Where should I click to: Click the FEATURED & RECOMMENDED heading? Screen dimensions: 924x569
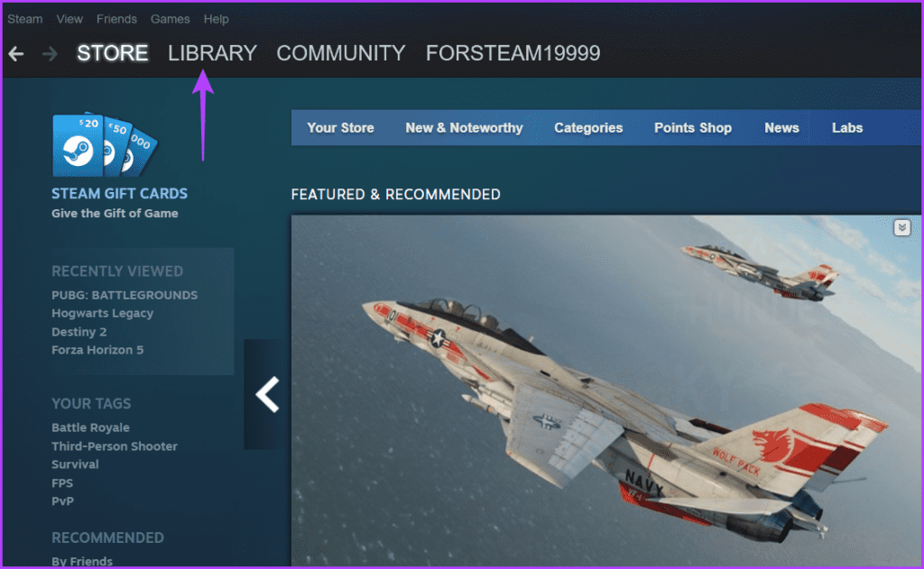(395, 195)
